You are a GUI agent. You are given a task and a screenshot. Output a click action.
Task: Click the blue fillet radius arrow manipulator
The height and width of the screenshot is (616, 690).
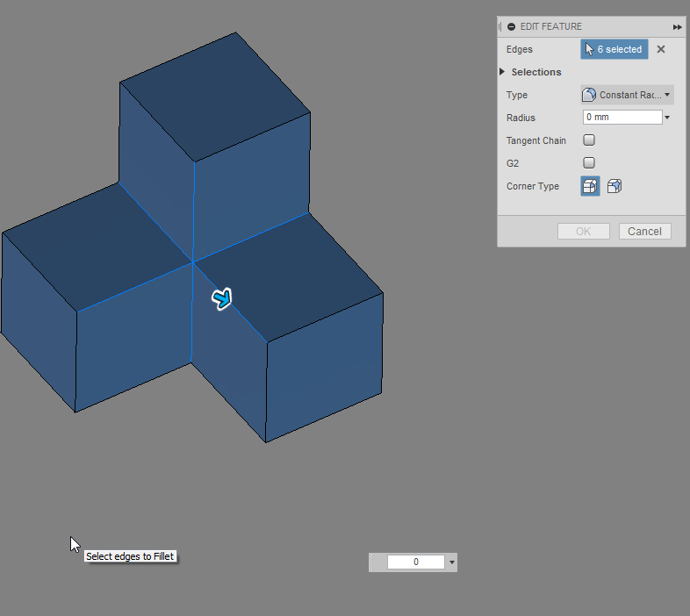[x=222, y=298]
